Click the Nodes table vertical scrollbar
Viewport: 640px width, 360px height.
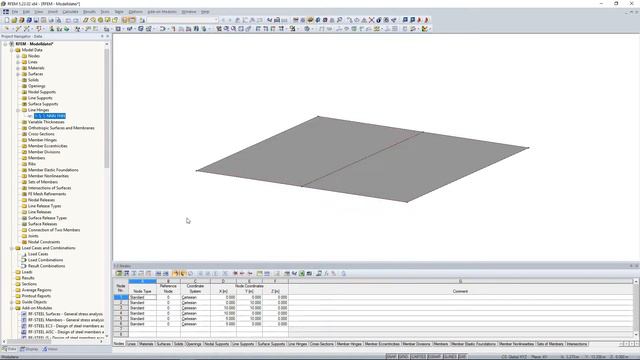click(x=636, y=308)
